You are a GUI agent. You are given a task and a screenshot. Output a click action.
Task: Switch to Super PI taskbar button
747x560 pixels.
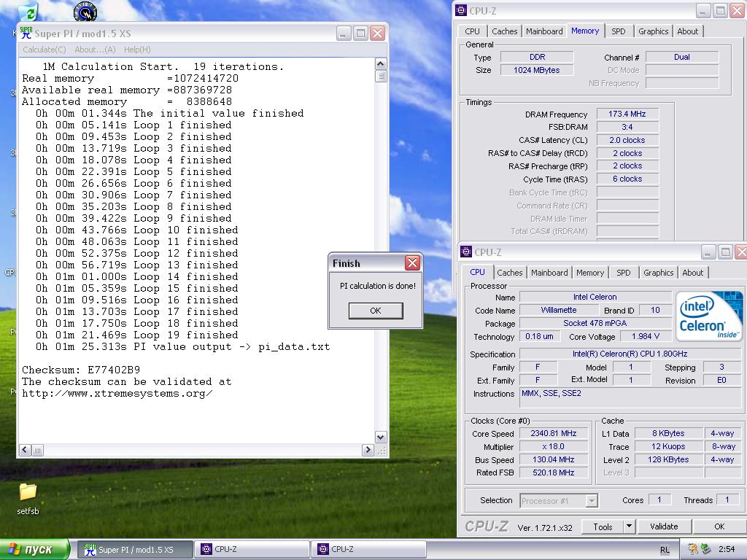coord(135,550)
